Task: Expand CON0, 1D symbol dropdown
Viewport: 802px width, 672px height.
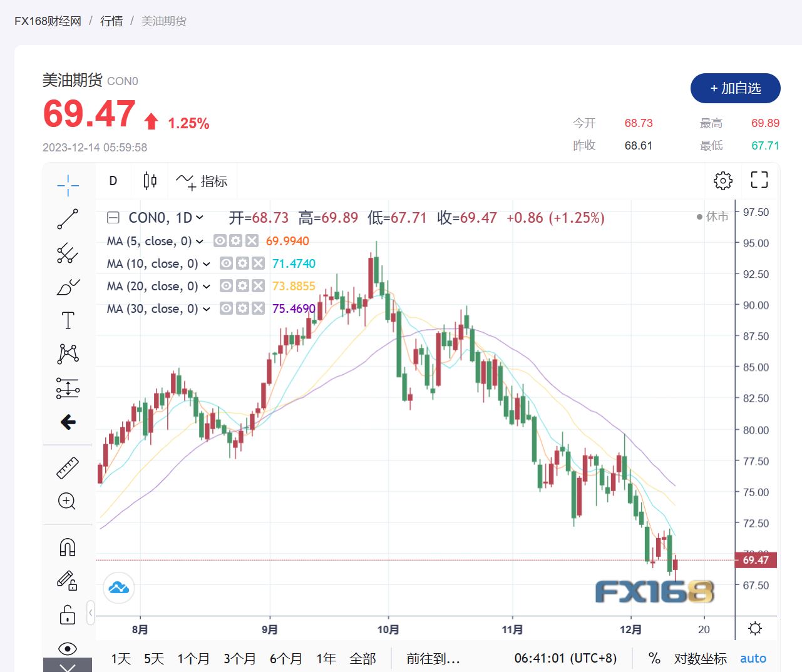Action: point(200,218)
